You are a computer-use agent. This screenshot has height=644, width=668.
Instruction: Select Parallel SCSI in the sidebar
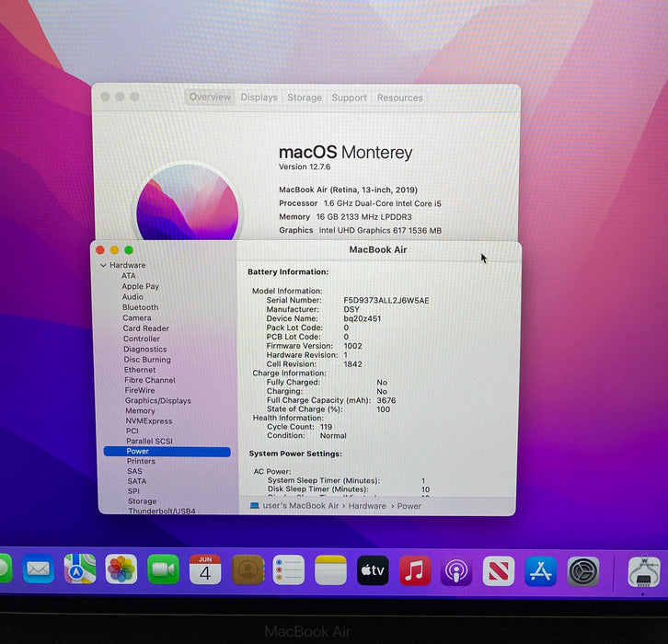tap(150, 441)
